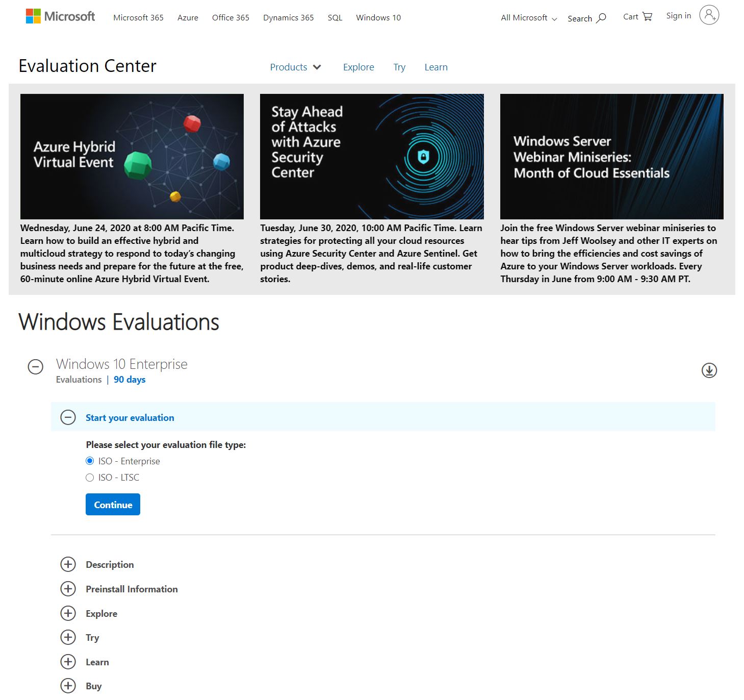Open the Products dropdown

(x=295, y=67)
